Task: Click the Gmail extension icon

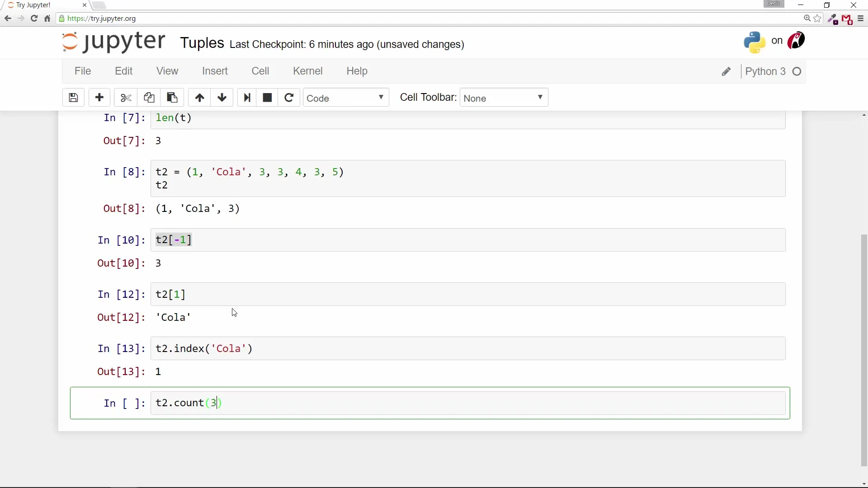Action: [x=847, y=19]
